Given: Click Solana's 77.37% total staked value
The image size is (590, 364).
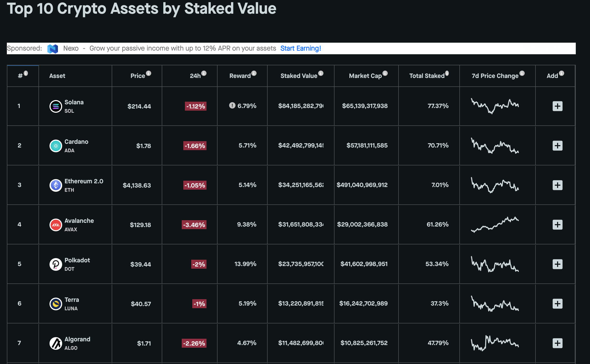Looking at the screenshot, I should 438,106.
